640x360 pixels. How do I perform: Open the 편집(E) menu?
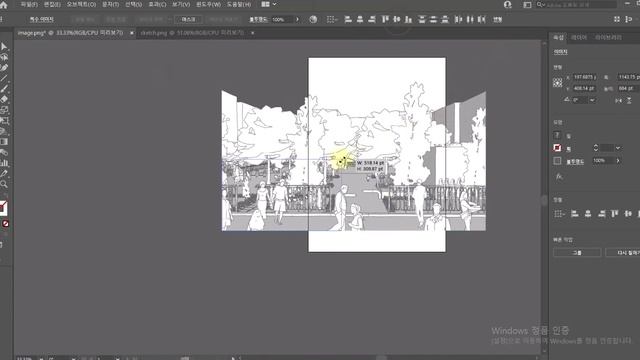click(52, 4)
